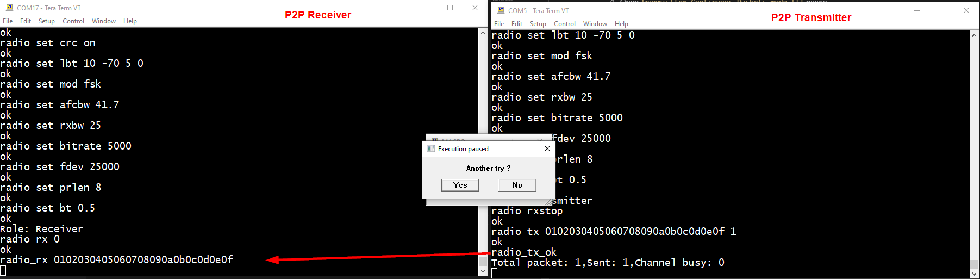Open Edit menu in COM5 window
980x279 pixels.
pyautogui.click(x=517, y=24)
